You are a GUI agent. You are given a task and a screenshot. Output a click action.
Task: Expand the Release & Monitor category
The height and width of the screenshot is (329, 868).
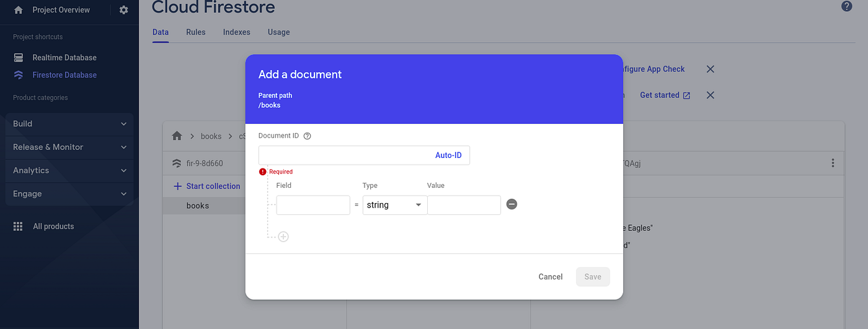click(x=69, y=147)
